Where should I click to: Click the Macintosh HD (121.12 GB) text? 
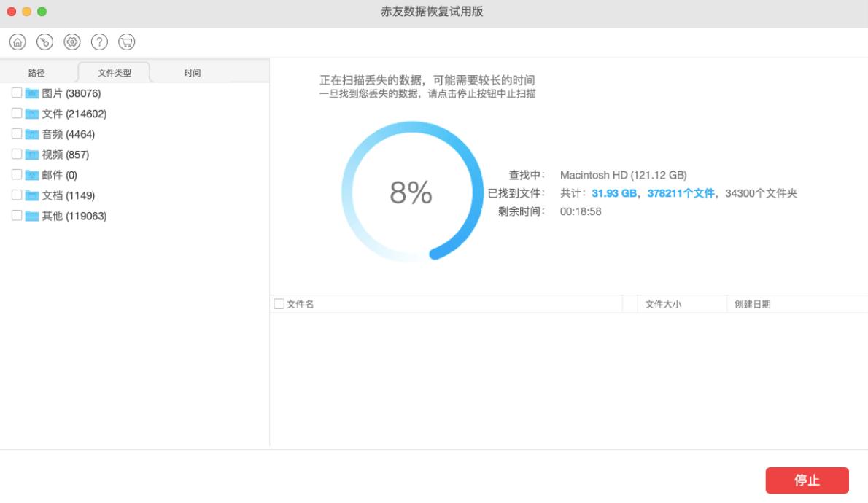(624, 175)
